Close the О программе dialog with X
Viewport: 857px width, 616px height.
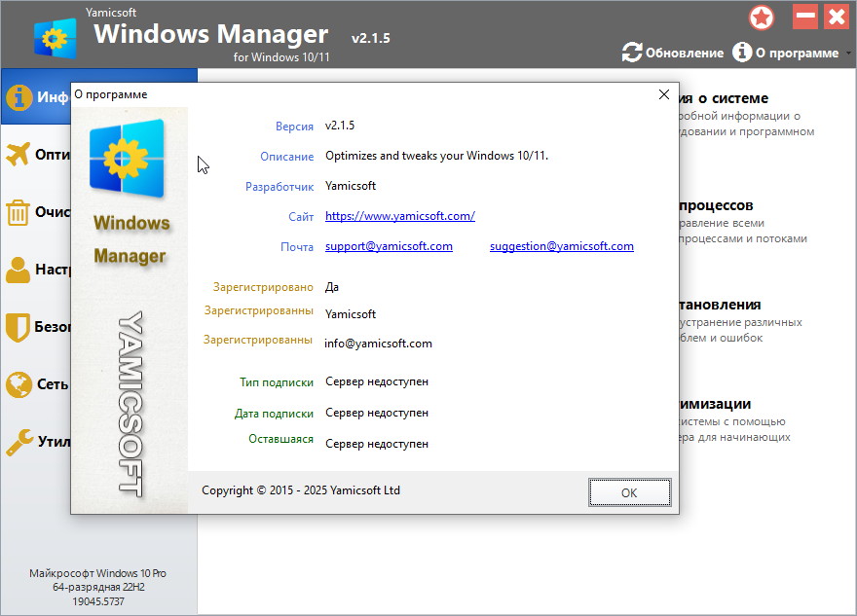664,94
